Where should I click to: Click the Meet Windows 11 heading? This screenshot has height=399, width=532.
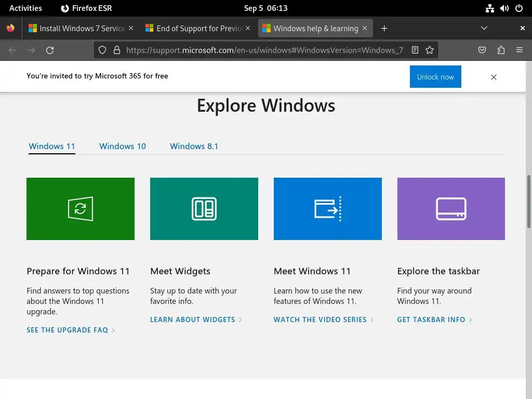[312, 271]
